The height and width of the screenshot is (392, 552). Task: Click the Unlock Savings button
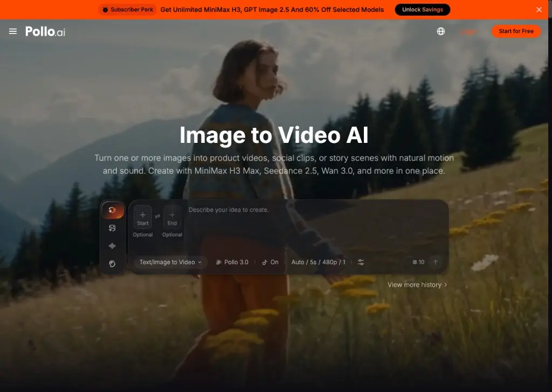[x=423, y=10]
